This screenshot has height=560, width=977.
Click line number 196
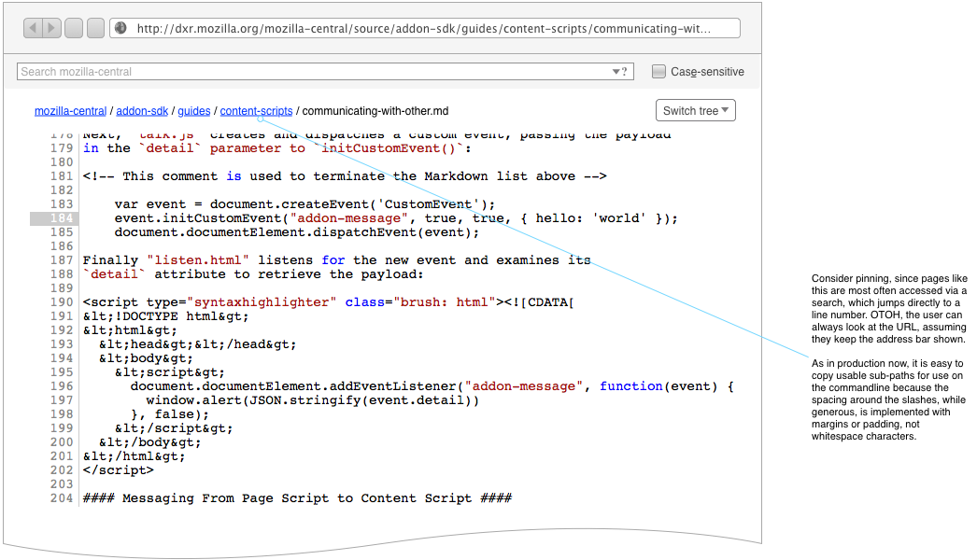[62, 386]
